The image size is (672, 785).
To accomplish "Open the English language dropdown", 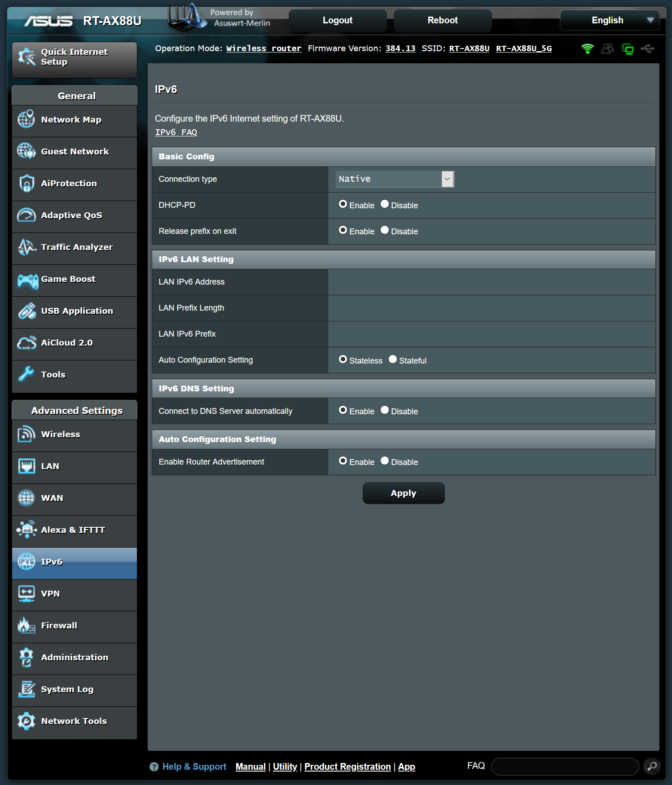I will (610, 20).
